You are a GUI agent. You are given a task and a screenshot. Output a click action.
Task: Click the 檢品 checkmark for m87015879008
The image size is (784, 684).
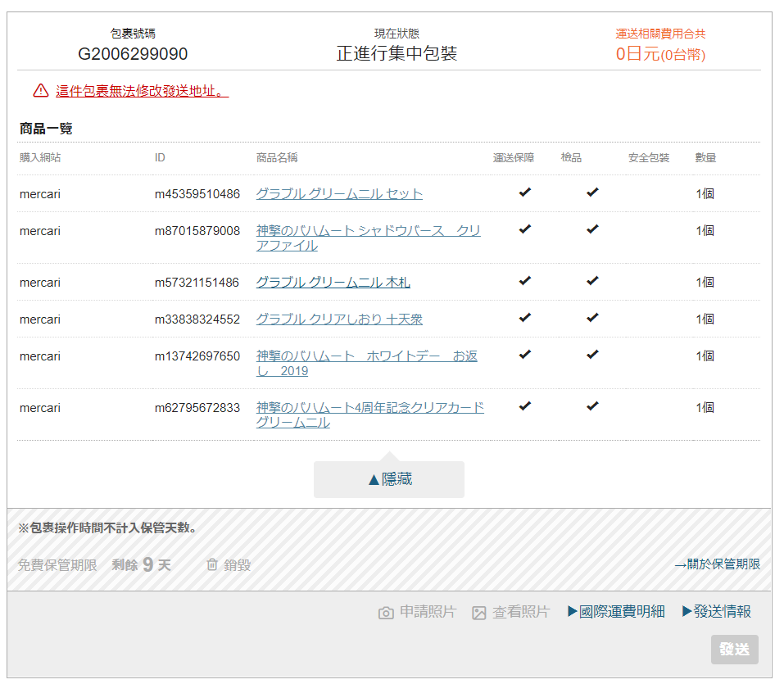click(592, 229)
